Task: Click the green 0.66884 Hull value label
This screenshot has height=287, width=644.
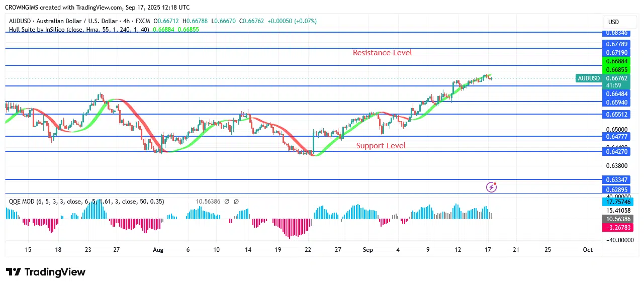Action: pyautogui.click(x=617, y=61)
